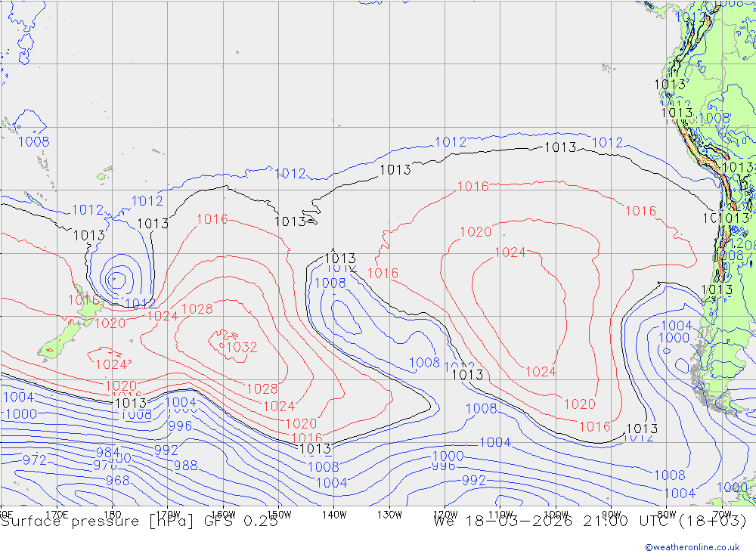Select the 968 isobar label
The width and height of the screenshot is (756, 554).
(118, 481)
